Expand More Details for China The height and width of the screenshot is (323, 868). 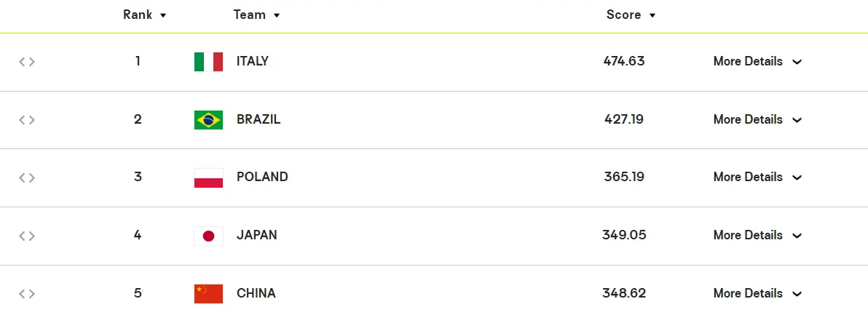[757, 294]
